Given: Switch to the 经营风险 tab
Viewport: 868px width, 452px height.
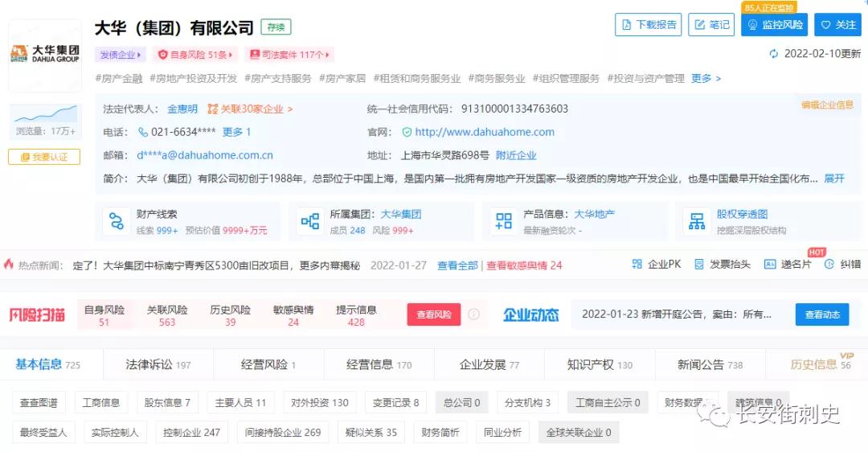Looking at the screenshot, I should coord(268,364).
